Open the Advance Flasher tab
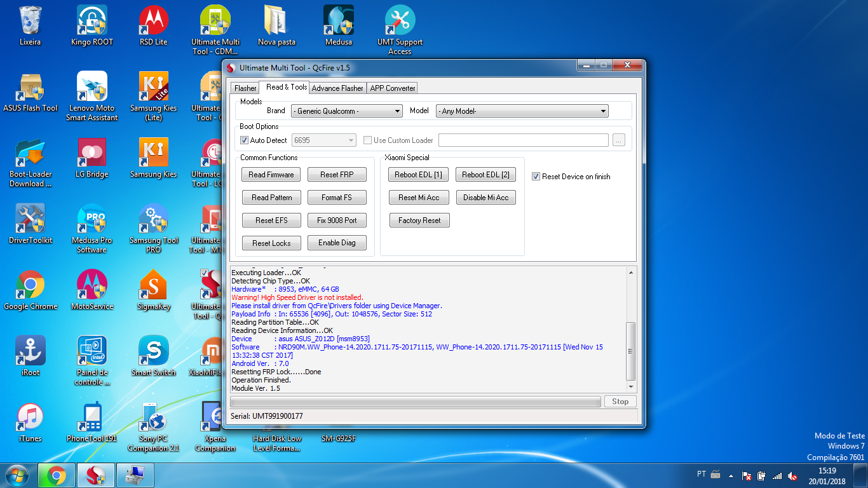868x488 pixels. tap(337, 88)
